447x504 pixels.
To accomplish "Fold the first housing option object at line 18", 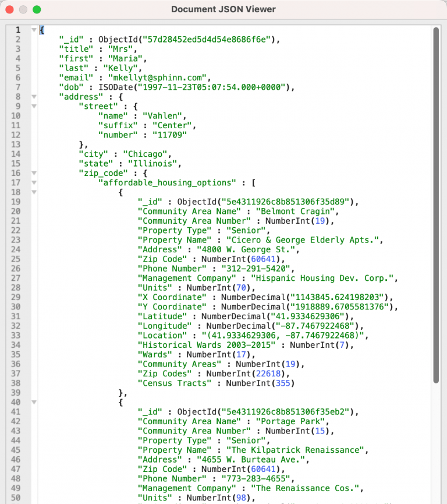I will click(x=34, y=192).
